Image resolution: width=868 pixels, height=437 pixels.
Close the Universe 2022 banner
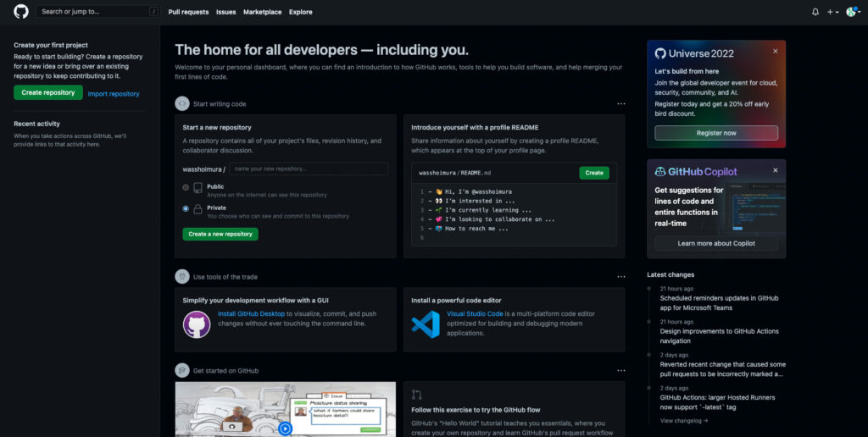pos(775,51)
